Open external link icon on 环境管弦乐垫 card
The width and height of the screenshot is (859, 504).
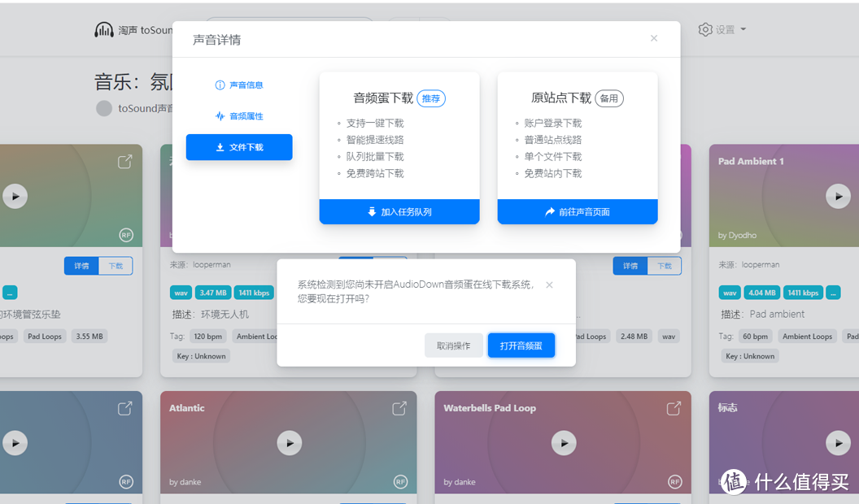click(125, 162)
